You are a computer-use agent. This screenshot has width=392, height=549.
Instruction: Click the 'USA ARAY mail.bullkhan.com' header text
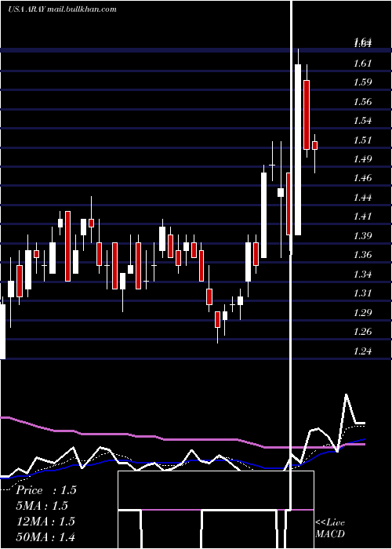pos(62,9)
